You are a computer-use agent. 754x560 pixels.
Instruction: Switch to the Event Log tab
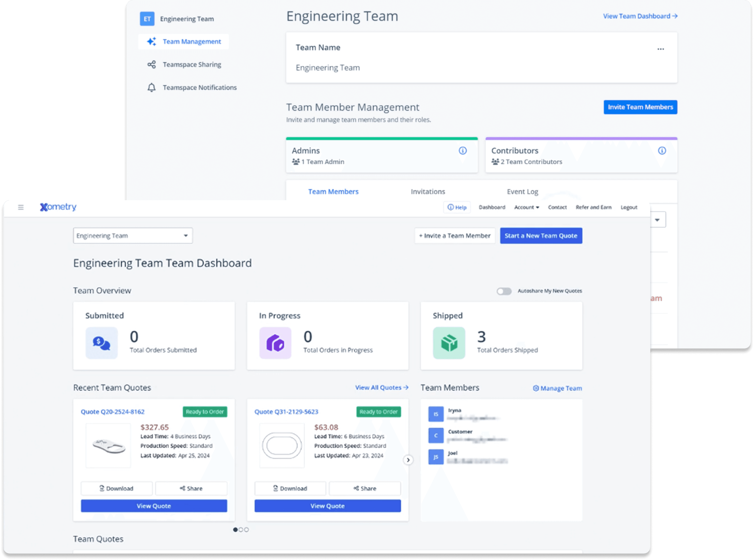523,191
